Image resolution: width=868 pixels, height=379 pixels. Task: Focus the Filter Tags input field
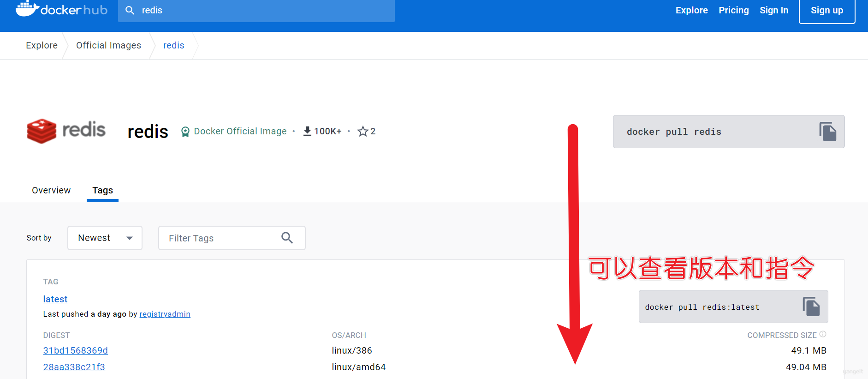(x=232, y=238)
